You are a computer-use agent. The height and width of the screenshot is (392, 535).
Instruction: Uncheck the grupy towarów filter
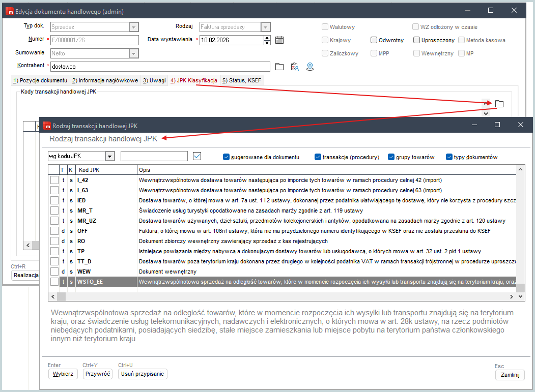391,157
